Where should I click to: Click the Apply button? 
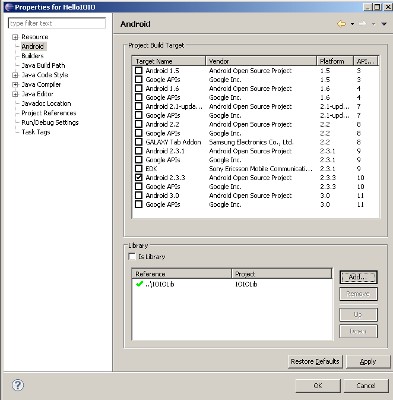(x=368, y=361)
